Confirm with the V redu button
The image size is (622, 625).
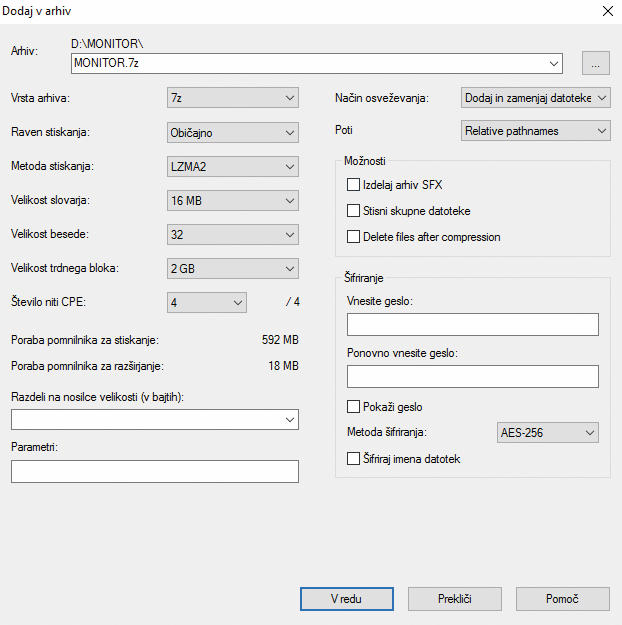(x=346, y=599)
